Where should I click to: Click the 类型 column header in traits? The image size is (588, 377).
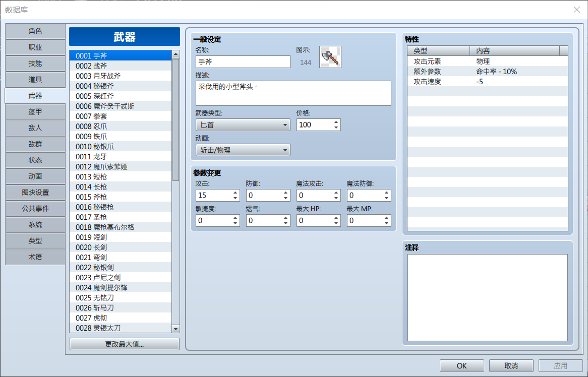438,50
